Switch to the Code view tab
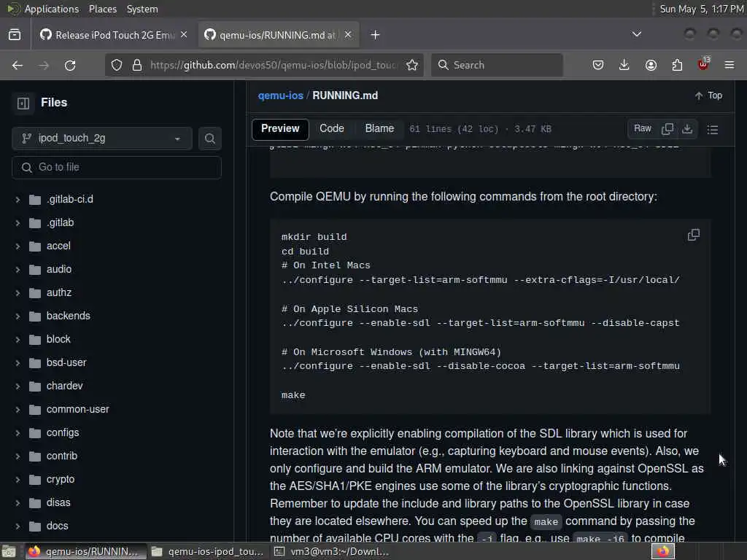Screen dimensions: 747x560 click(x=332, y=128)
